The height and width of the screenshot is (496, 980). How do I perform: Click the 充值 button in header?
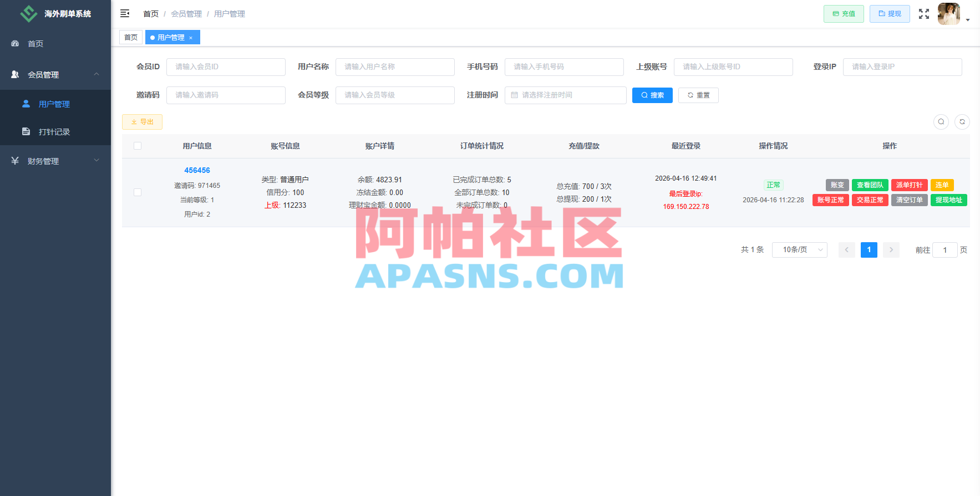[x=844, y=14]
